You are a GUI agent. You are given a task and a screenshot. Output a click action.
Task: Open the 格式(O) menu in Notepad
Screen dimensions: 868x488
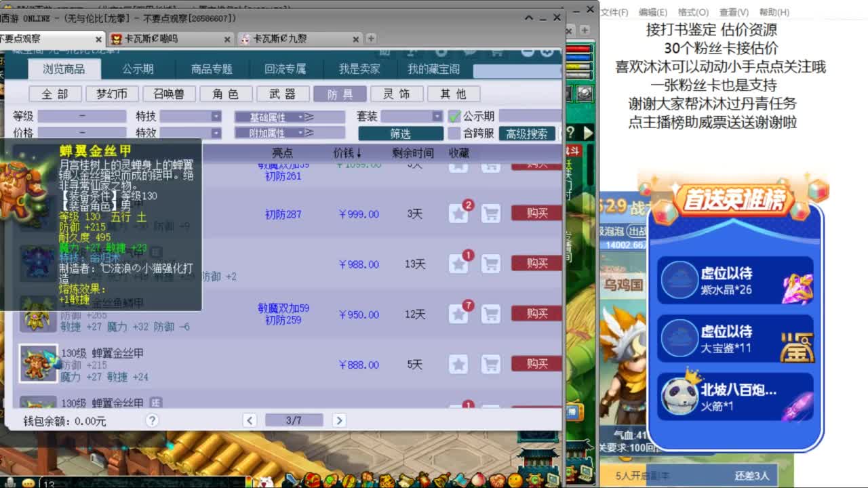pyautogui.click(x=692, y=12)
